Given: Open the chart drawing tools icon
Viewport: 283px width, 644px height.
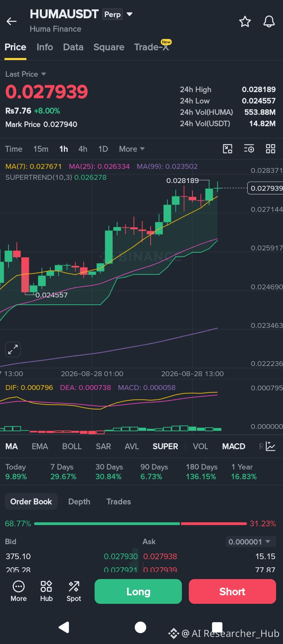Looking at the screenshot, I should pos(228,149).
